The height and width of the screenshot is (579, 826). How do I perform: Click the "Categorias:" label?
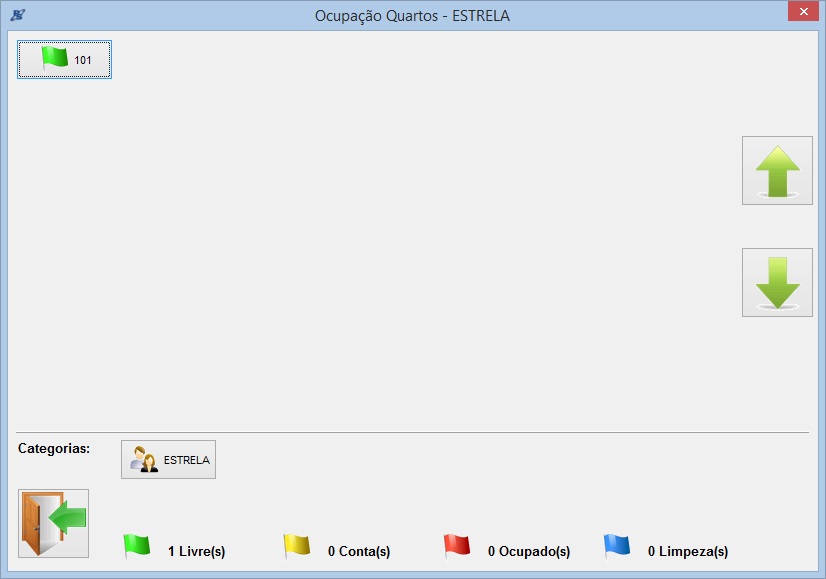54,448
